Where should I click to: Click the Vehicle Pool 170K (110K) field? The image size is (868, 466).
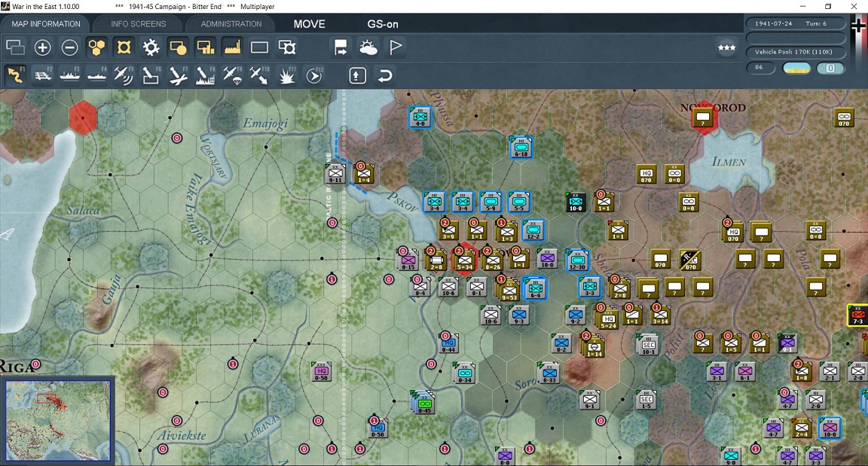[x=796, y=52]
